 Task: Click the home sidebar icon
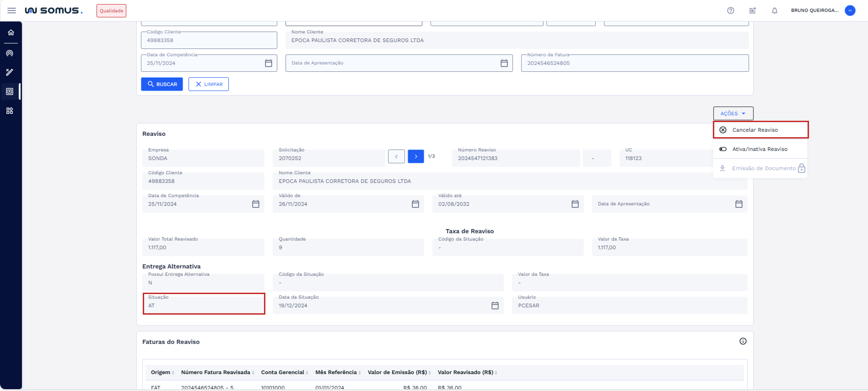point(11,32)
